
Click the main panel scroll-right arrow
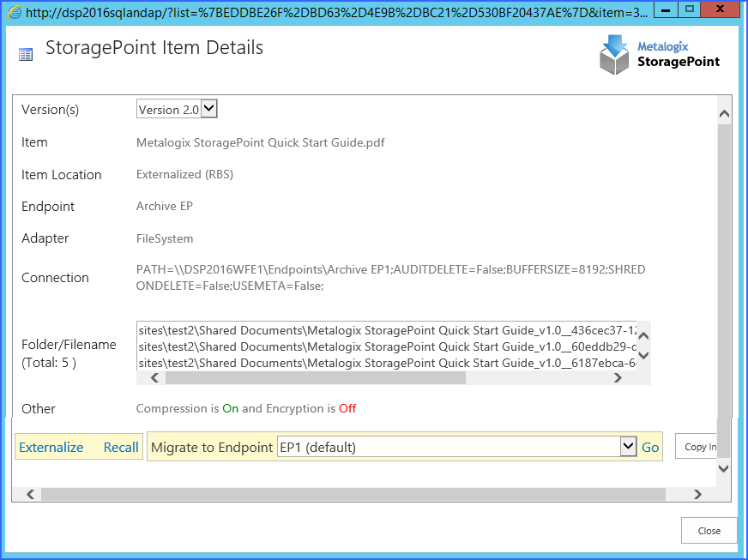click(697, 494)
